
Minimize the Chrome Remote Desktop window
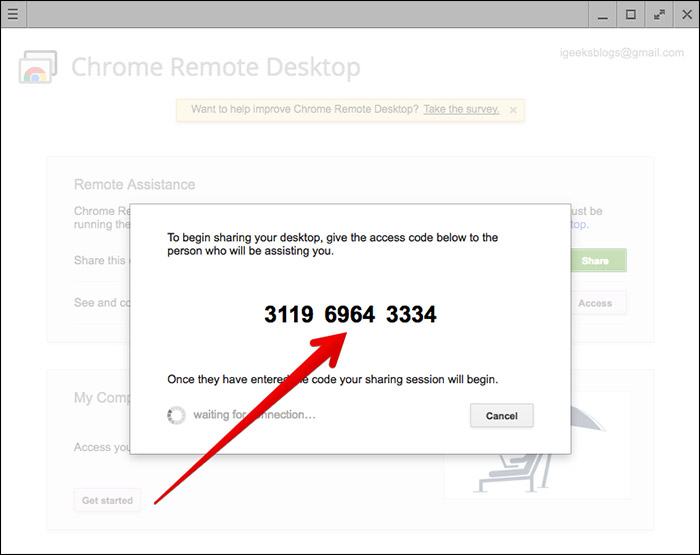pyautogui.click(x=602, y=14)
